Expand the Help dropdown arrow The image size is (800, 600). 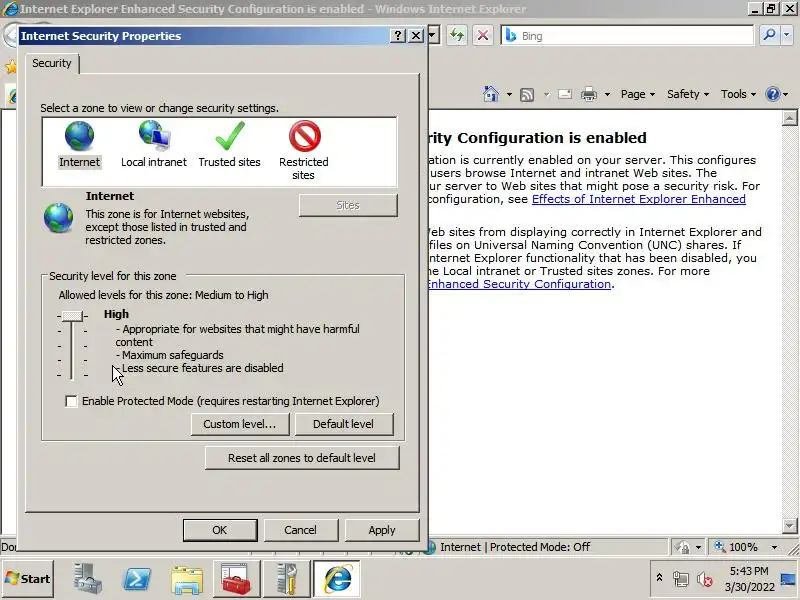click(786, 94)
